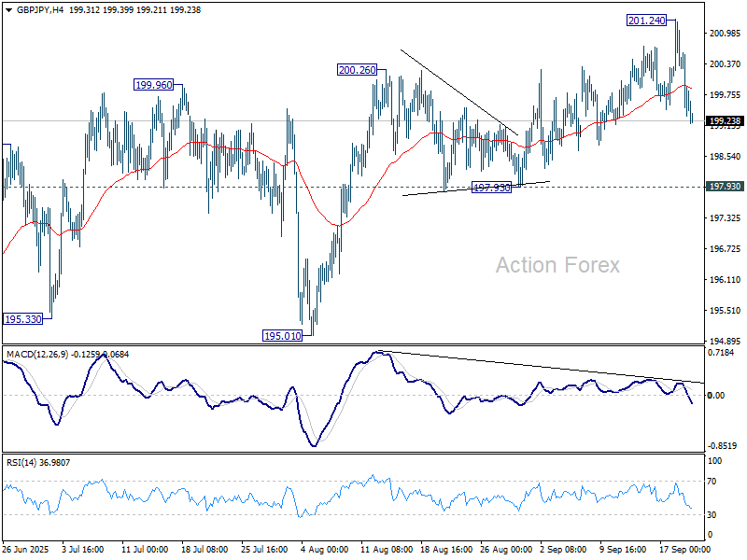Click the RSI 70 overbought level value
The image size is (747, 560).
click(714, 482)
